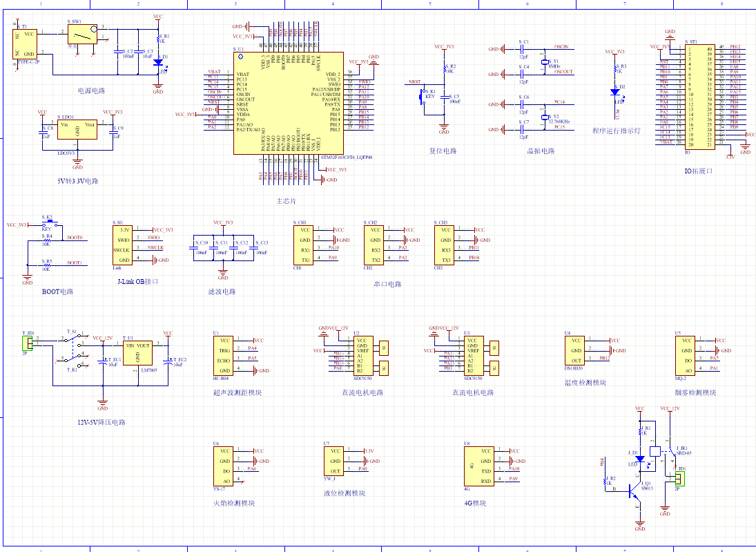Click the '电源电路' section title
Image resolution: width=756 pixels, height=552 pixels.
tap(92, 91)
